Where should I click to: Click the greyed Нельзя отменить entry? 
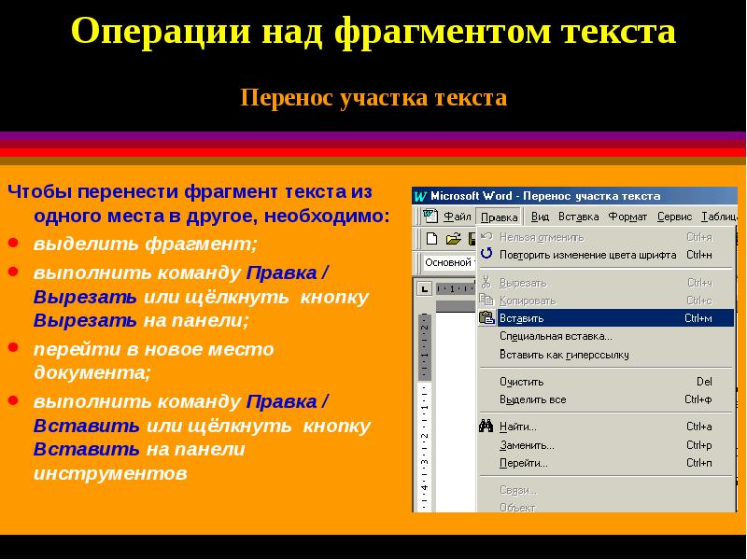(606, 237)
